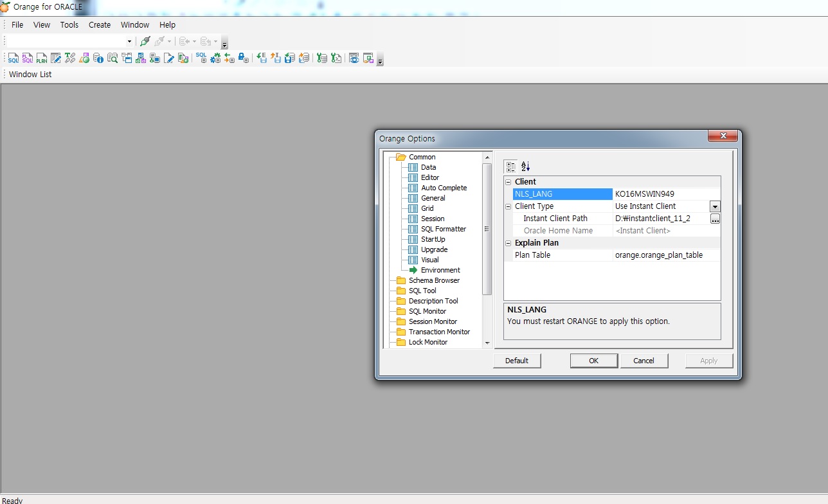
Task: Click the OK button
Action: click(594, 361)
